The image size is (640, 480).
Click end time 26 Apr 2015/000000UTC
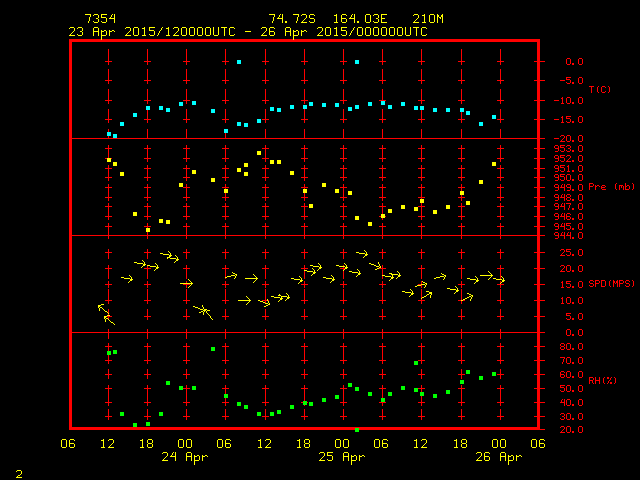click(x=344, y=32)
